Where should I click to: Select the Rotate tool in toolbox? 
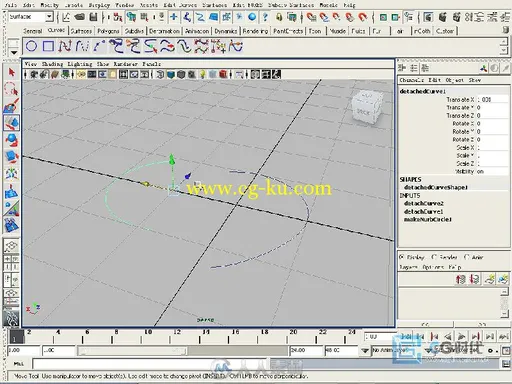point(11,140)
